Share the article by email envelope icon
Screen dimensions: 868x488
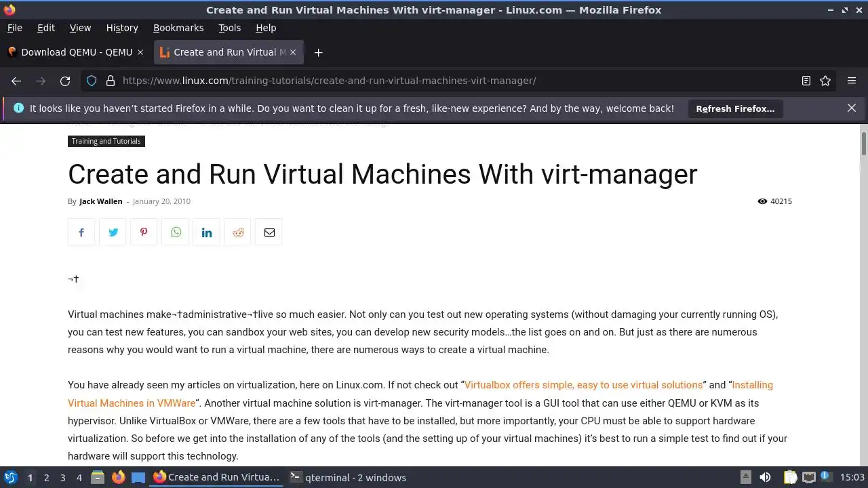(269, 232)
